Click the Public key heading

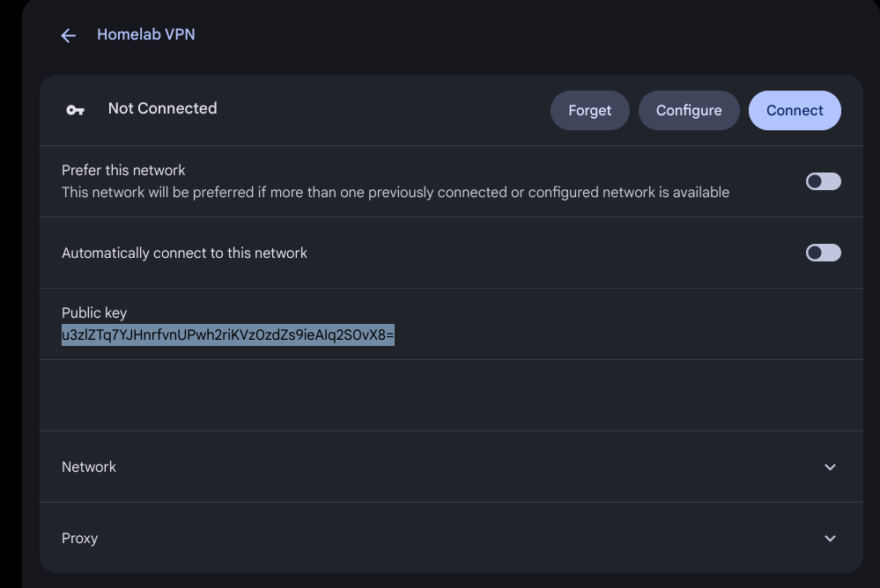coord(94,312)
